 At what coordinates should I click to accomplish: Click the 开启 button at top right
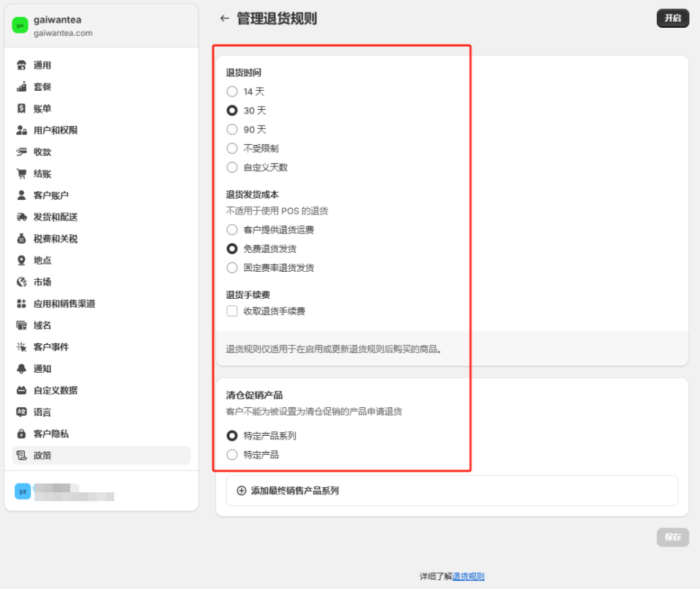pos(672,18)
